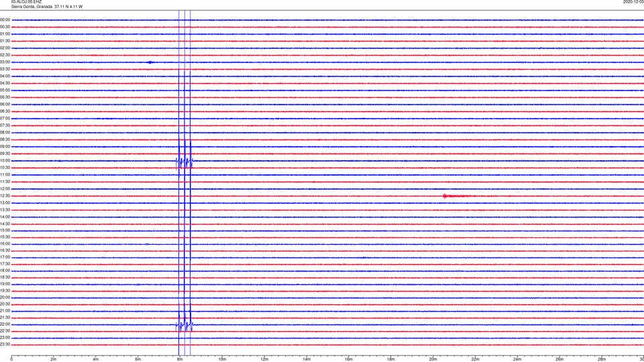Click the 6m tick label on time axis
Viewport: 644px width, 362px height.
[138, 359]
